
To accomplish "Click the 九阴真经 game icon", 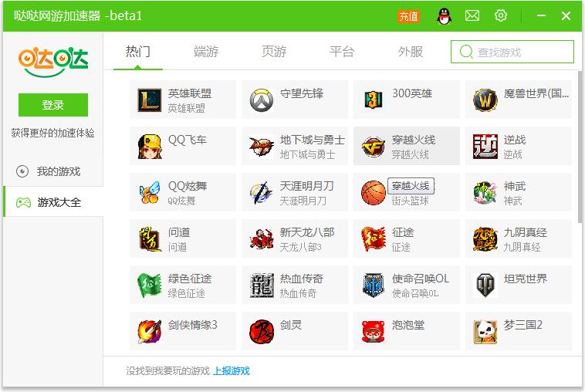I will pos(485,238).
